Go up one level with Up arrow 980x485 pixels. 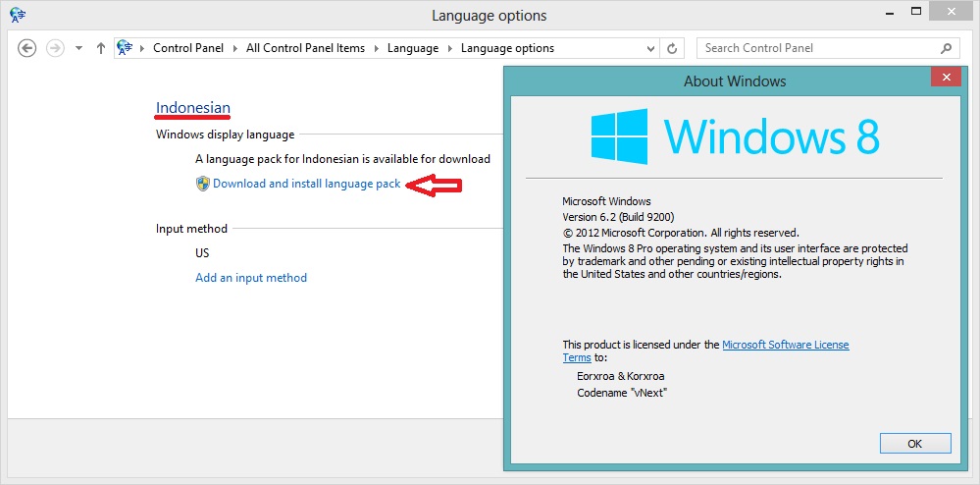100,47
